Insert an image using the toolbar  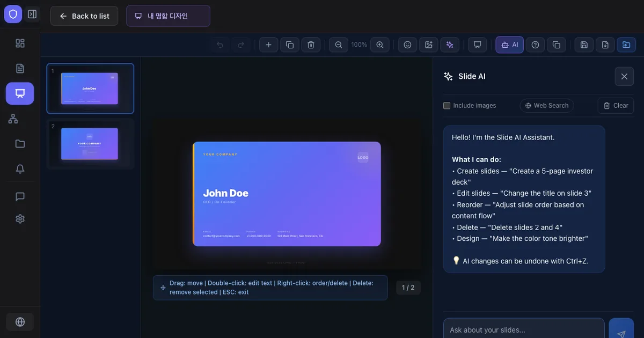pyautogui.click(x=428, y=45)
